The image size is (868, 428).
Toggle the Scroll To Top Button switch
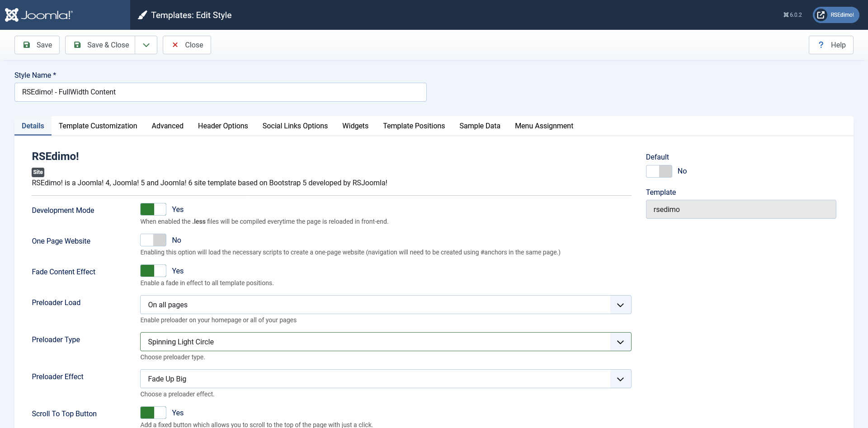click(153, 413)
